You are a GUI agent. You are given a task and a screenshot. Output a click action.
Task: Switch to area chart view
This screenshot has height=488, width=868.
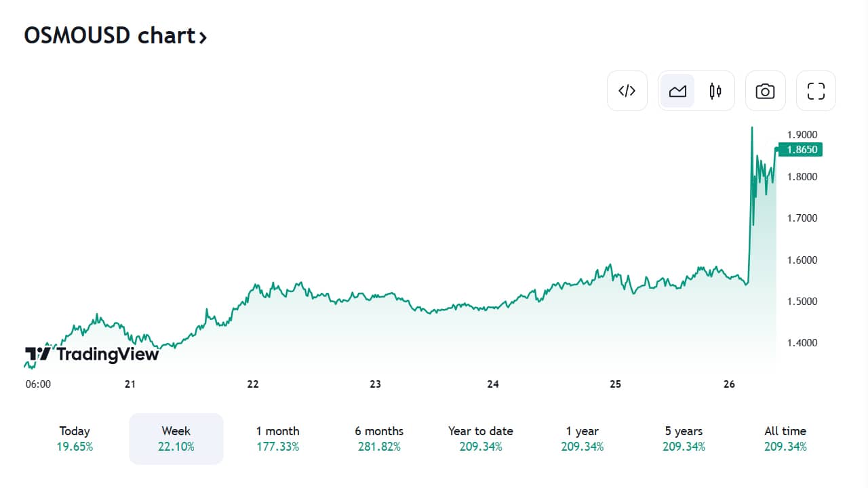pyautogui.click(x=677, y=91)
